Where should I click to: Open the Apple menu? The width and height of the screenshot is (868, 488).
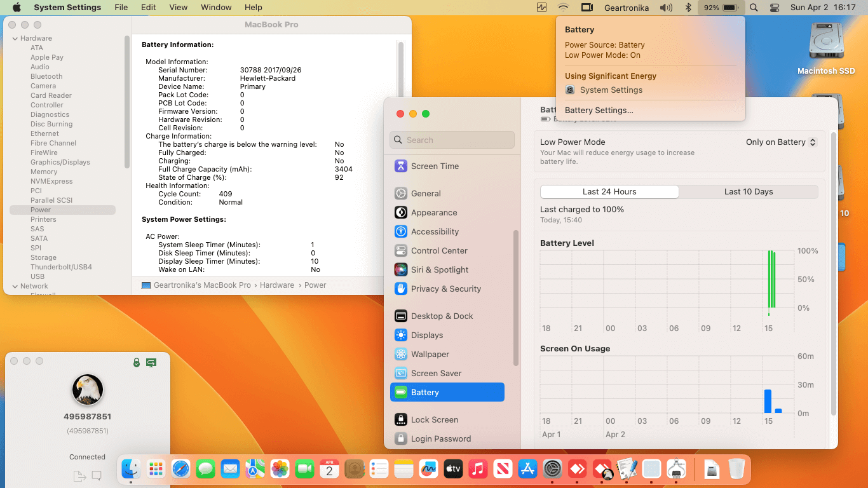click(17, 8)
